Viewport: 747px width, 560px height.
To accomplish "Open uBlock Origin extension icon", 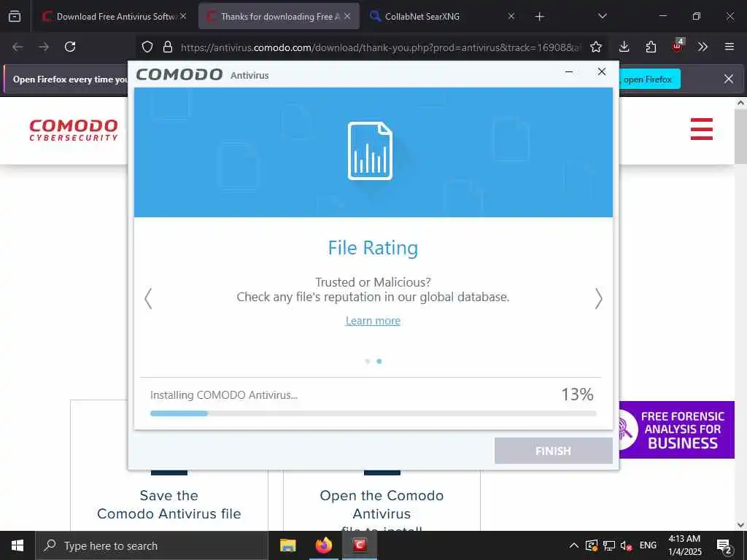I will [x=678, y=46].
